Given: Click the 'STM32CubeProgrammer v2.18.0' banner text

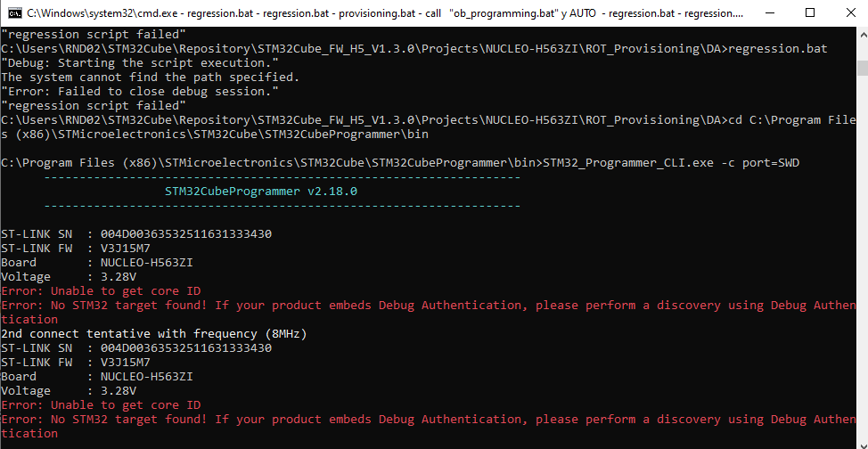Looking at the screenshot, I should pyautogui.click(x=261, y=192).
